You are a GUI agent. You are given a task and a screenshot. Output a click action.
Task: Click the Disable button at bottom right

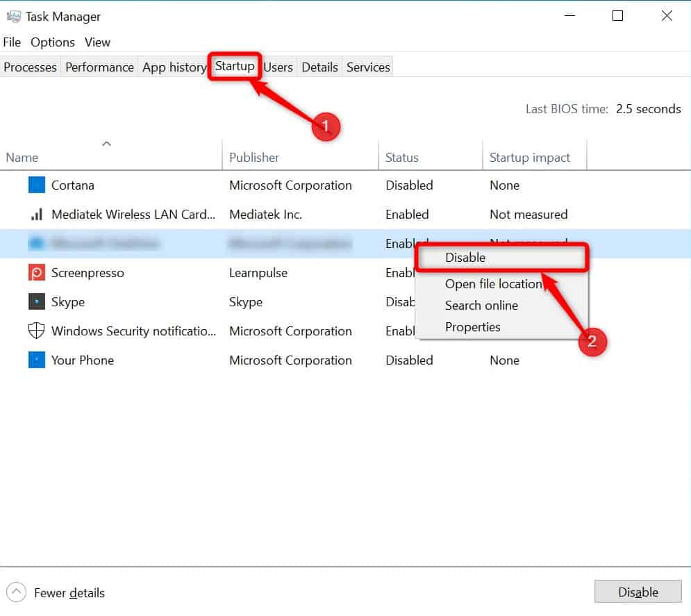638,592
